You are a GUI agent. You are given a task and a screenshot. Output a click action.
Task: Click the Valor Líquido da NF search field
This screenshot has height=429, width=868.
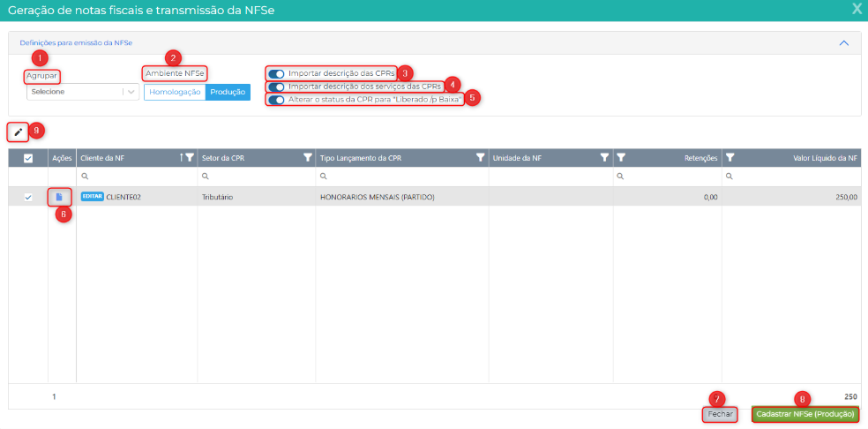point(791,177)
